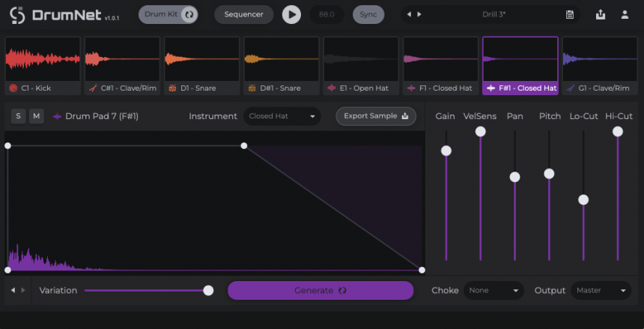Go to the previous preset arrow
644x329 pixels.
(409, 14)
